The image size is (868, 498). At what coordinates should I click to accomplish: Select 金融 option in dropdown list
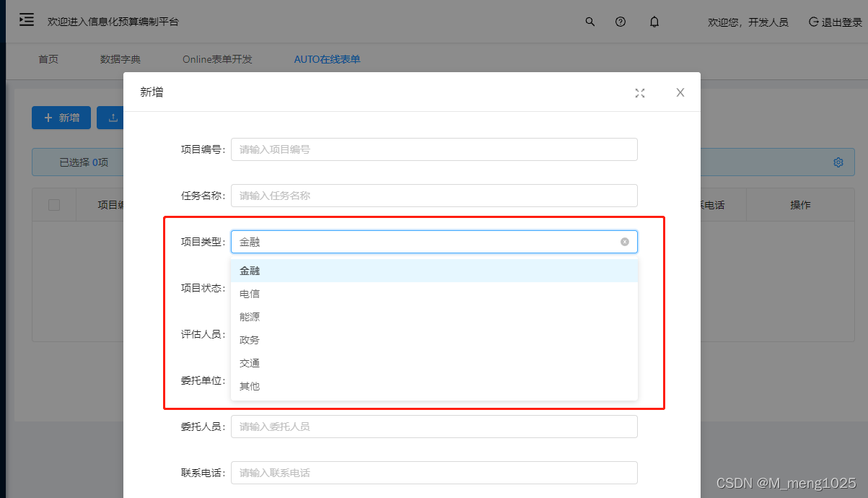click(434, 271)
